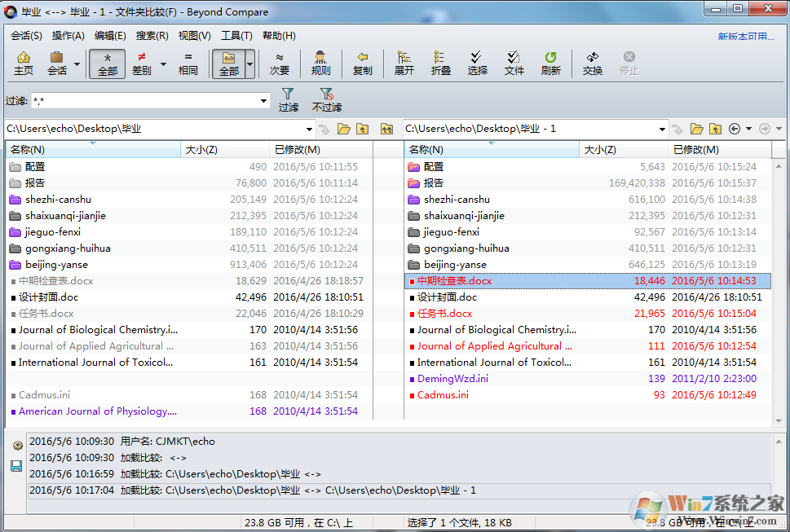790x532 pixels.
Task: Toggle Show Differences (差别) view
Action: coord(142,63)
